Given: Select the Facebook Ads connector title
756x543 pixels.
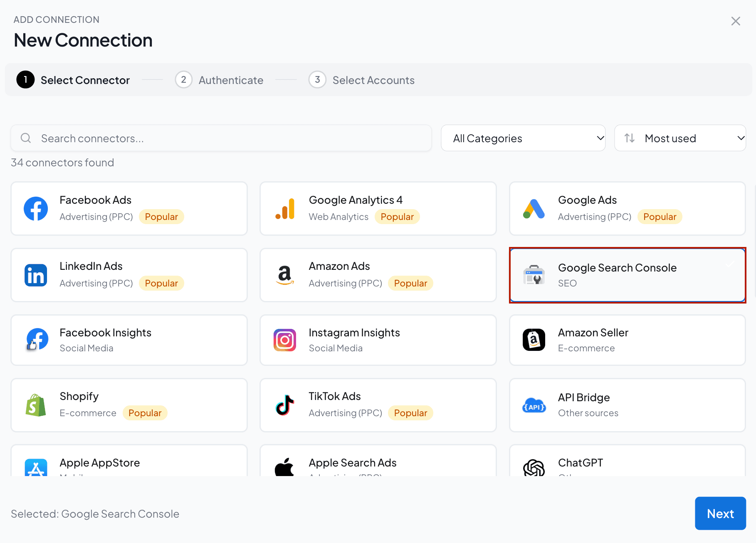Looking at the screenshot, I should [96, 200].
